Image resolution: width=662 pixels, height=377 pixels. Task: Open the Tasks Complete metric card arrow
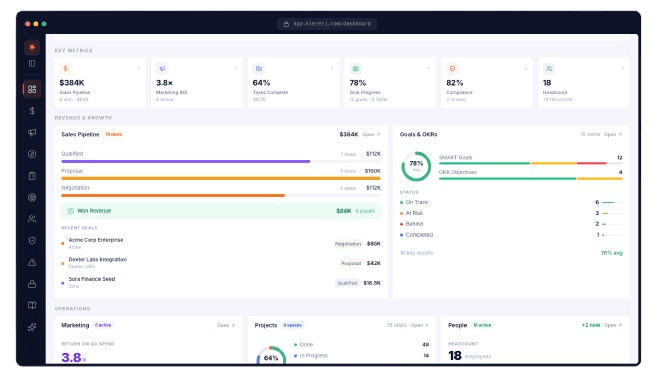pyautogui.click(x=332, y=68)
